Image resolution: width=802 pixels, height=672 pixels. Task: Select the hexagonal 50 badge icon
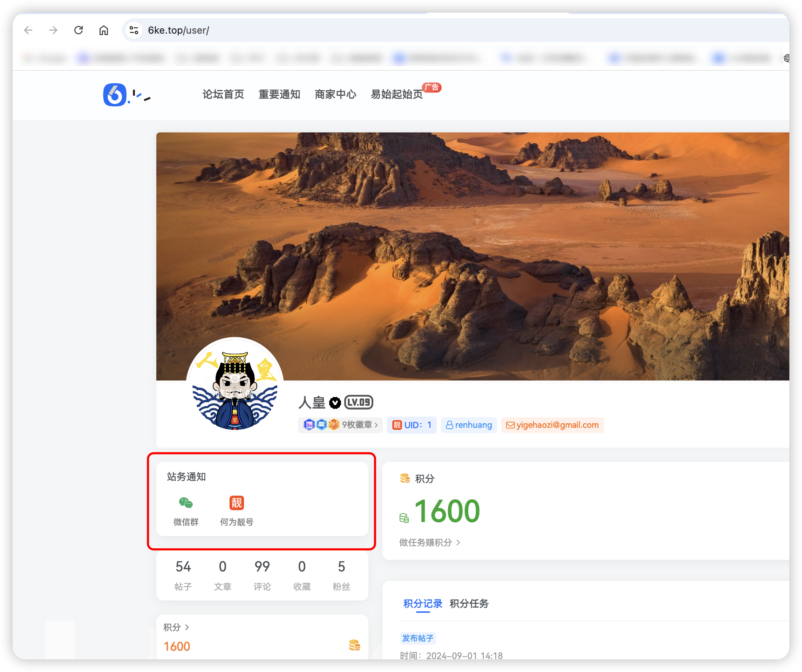[308, 425]
